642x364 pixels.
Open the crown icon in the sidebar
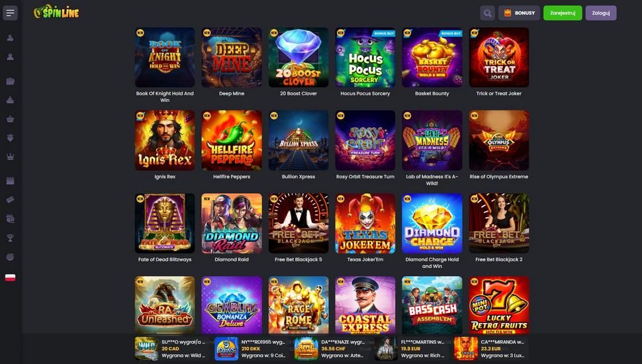10,156
